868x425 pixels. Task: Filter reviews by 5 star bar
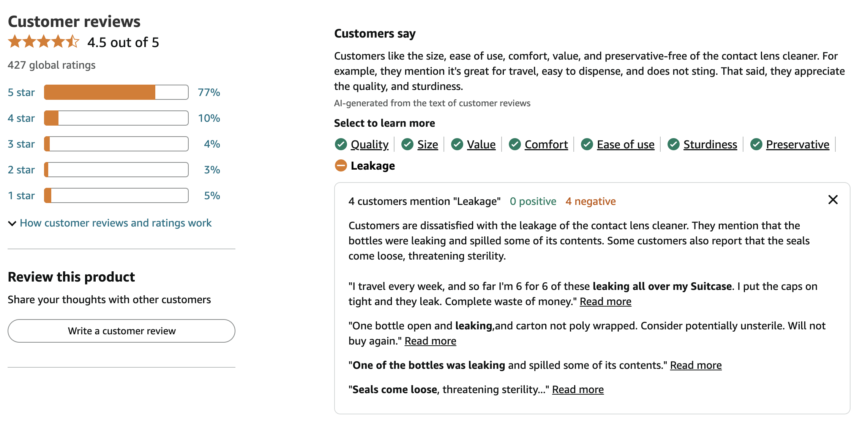[x=116, y=92]
